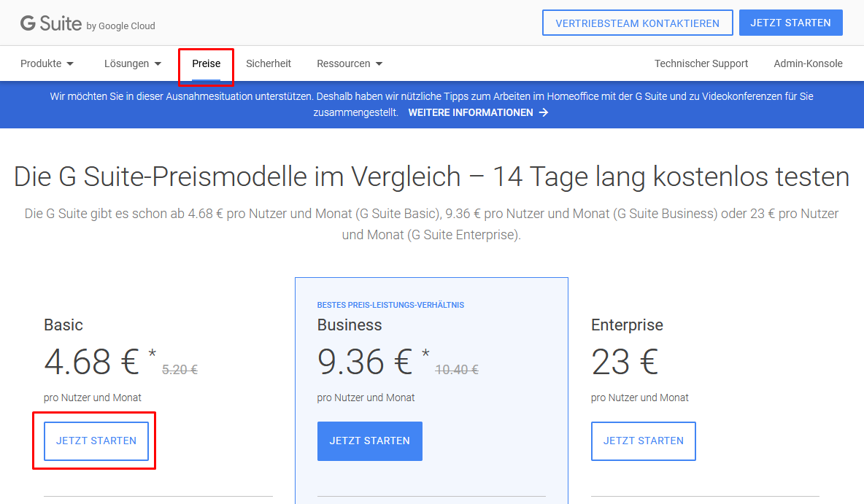864x504 pixels.
Task: Expand the Produkte dropdown menu
Action: coord(47,63)
